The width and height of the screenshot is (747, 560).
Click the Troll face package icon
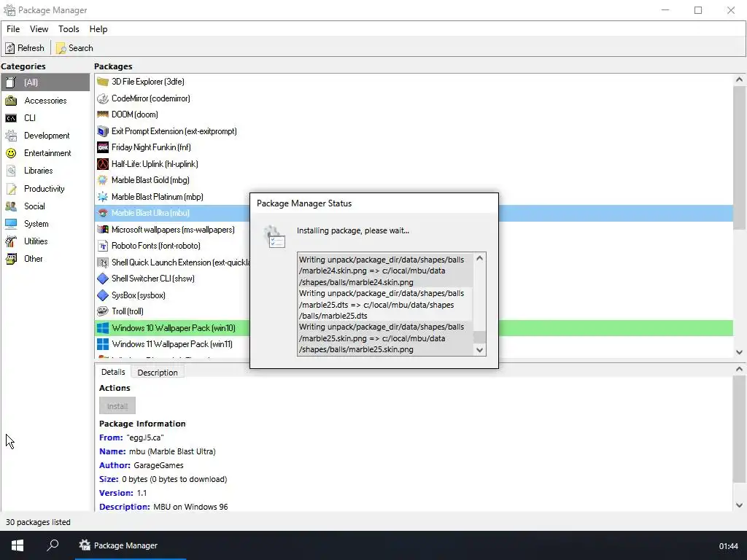102,311
